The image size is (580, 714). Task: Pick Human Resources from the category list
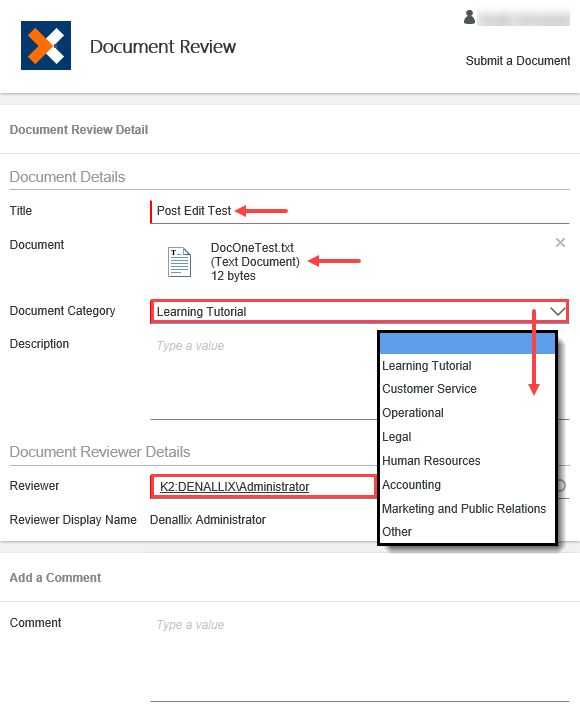click(x=431, y=461)
